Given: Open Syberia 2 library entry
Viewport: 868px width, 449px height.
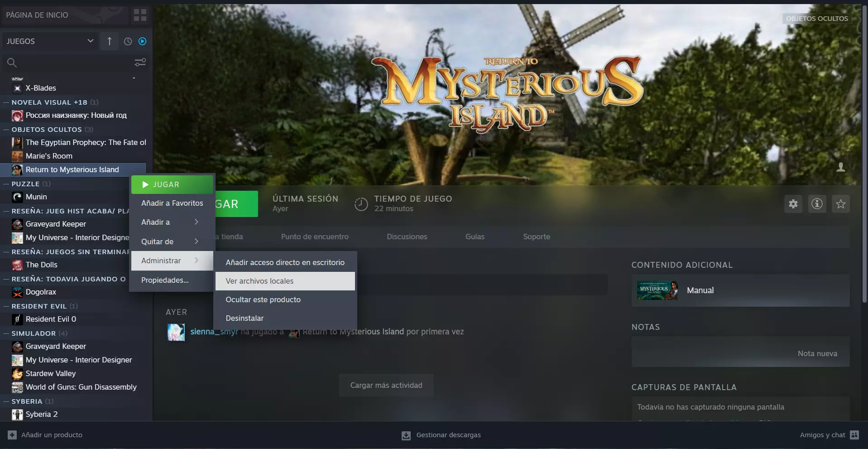Looking at the screenshot, I should 41,414.
